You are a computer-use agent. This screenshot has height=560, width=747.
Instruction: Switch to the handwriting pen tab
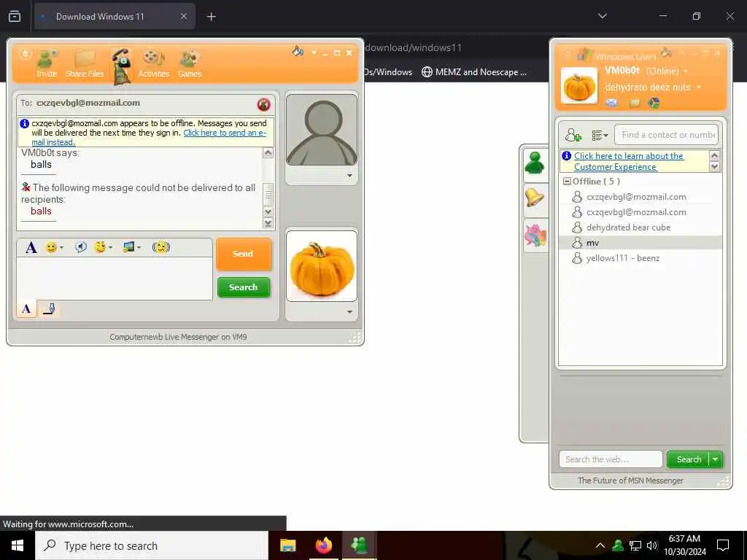(49, 309)
